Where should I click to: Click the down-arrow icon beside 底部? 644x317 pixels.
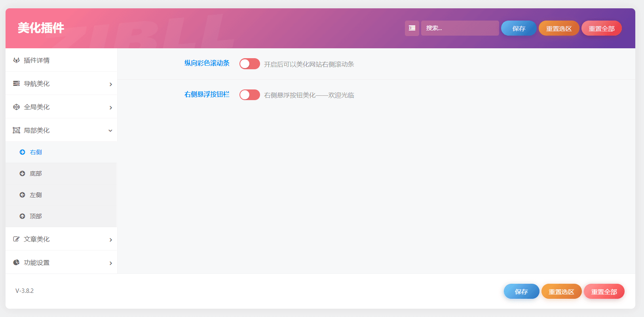[22, 173]
